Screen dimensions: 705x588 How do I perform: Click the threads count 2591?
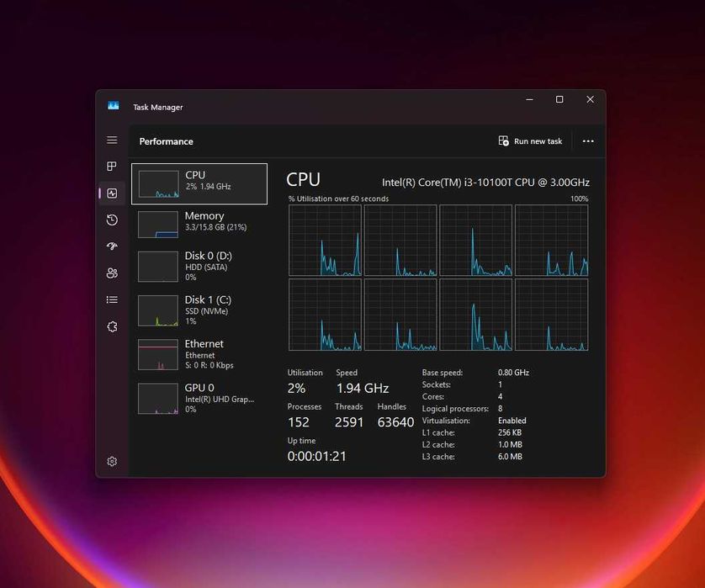click(349, 422)
